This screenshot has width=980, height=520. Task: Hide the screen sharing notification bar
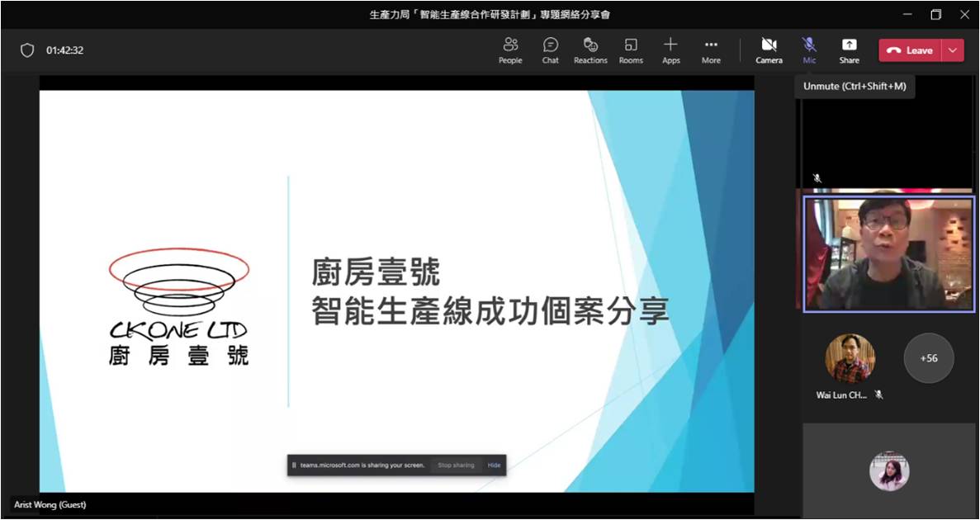(494, 465)
